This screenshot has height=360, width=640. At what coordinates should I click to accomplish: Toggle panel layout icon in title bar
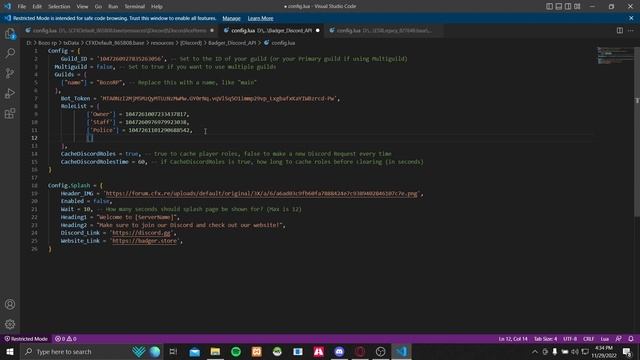tap(559, 6)
